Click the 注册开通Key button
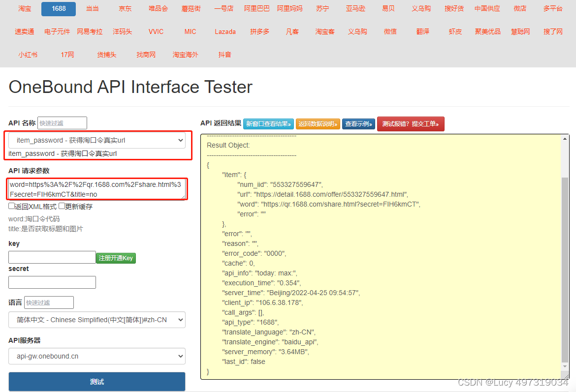The image size is (576, 392). click(x=116, y=258)
